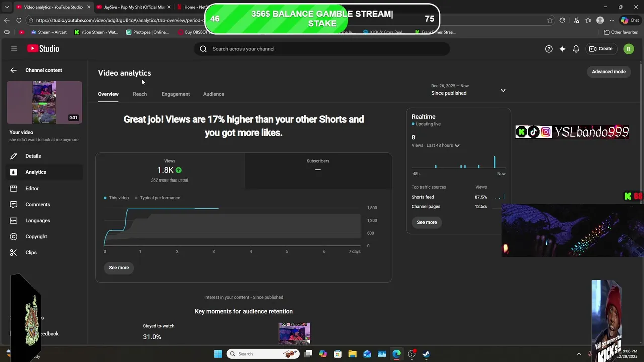Click See more in Realtime card
644x362 pixels.
click(427, 222)
